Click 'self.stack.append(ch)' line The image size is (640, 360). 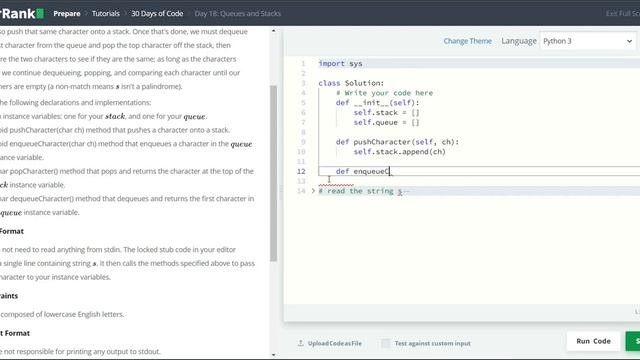pyautogui.click(x=399, y=151)
